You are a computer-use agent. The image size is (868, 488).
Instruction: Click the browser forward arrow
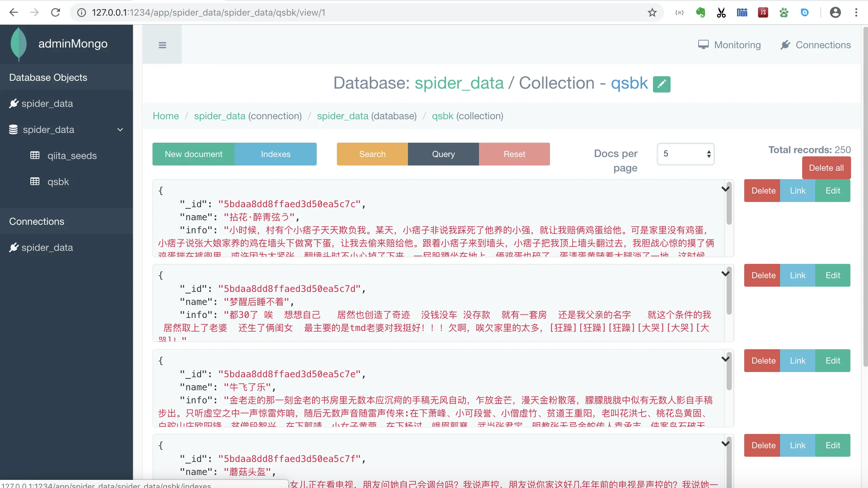[x=34, y=12]
